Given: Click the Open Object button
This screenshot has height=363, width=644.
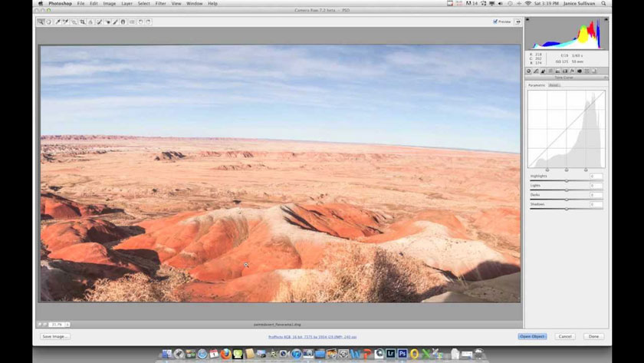Looking at the screenshot, I should coord(532,336).
